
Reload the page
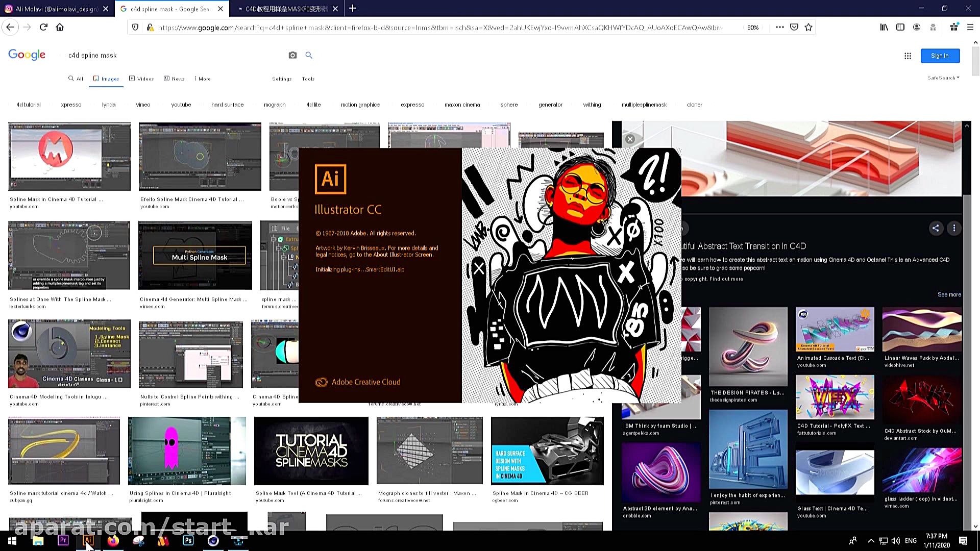(x=43, y=28)
